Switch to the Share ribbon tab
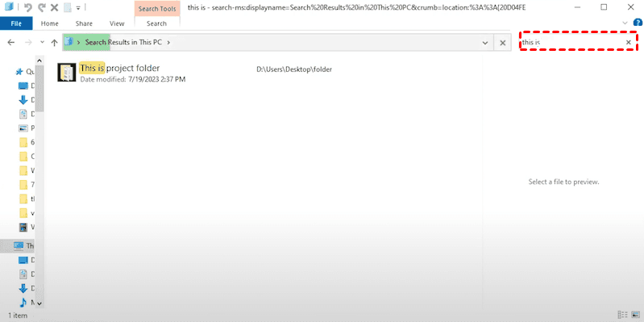This screenshot has height=322, width=644. [84, 23]
